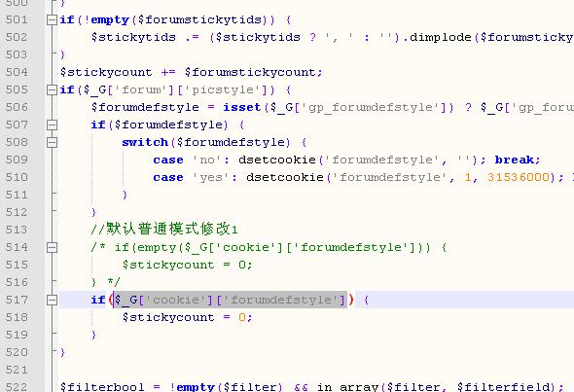
Task: Collapse the fold marker on line 501
Action: [52, 19]
